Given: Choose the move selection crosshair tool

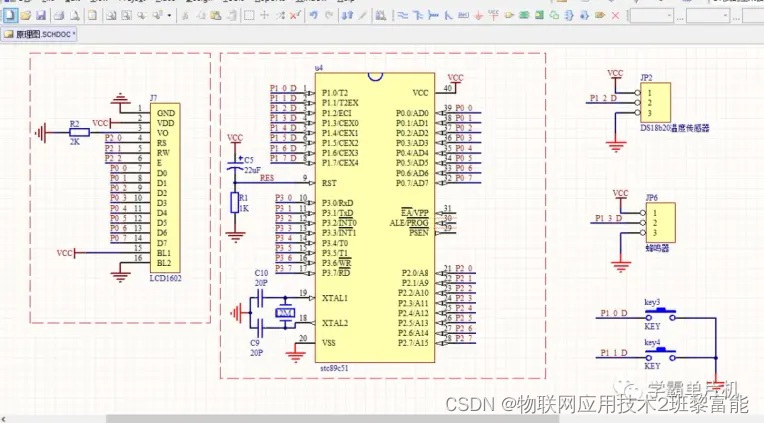Looking at the screenshot, I should click(x=264, y=16).
